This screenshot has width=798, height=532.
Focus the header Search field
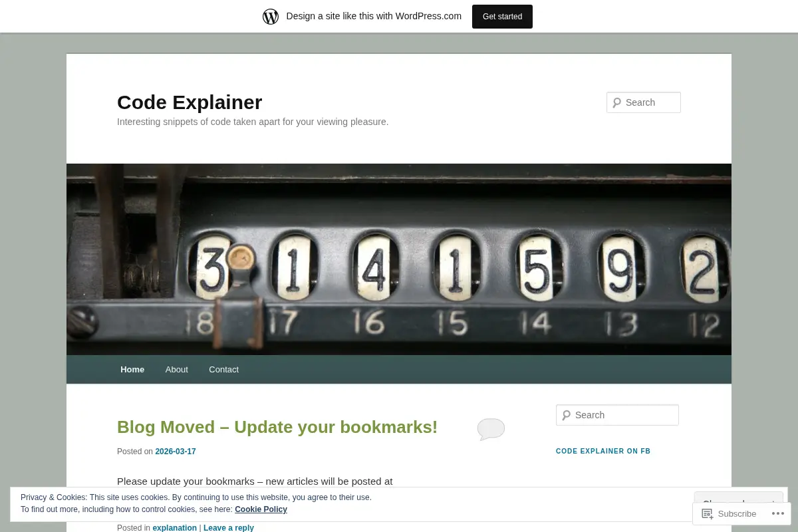[x=644, y=102]
